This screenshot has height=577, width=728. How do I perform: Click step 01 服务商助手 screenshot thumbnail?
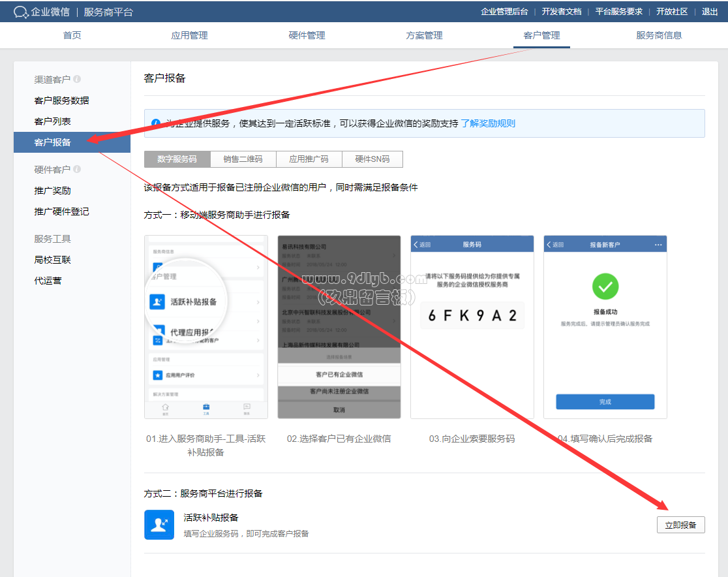click(x=206, y=327)
